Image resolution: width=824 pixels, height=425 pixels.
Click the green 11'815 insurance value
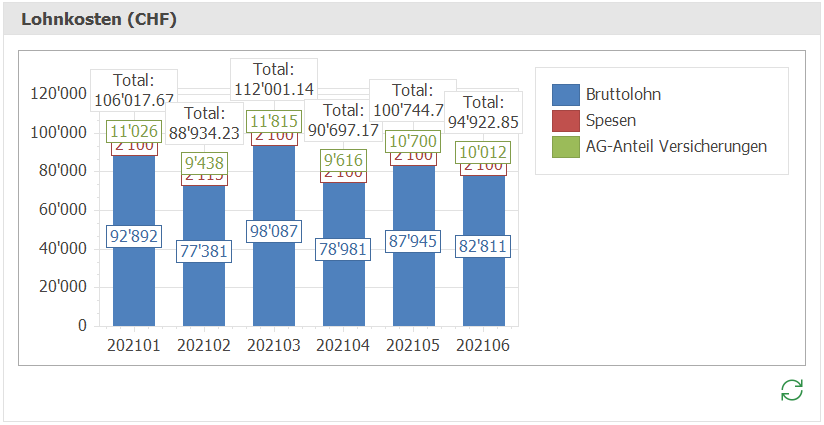274,121
